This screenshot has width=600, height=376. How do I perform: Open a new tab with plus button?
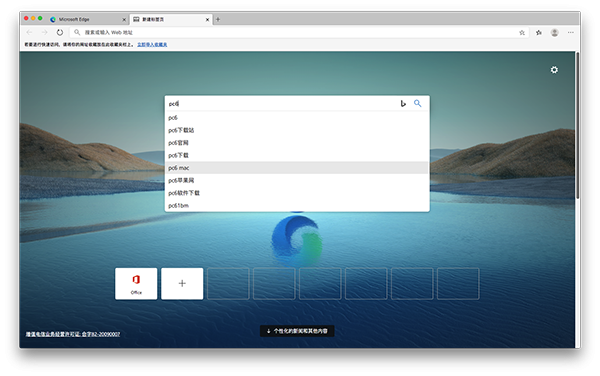(218, 19)
